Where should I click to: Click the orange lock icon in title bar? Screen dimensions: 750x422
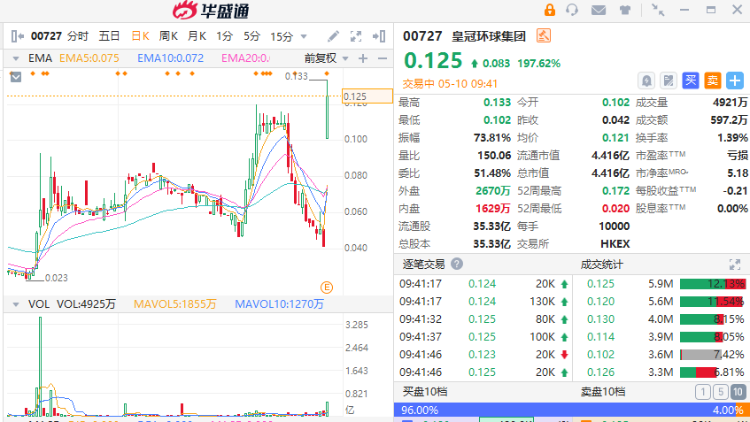pos(550,10)
